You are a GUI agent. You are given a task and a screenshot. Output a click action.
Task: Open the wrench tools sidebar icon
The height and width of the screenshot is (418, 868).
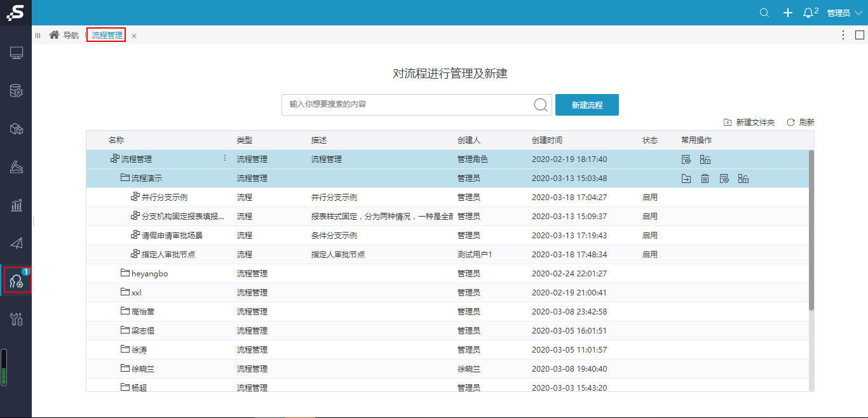(x=17, y=318)
